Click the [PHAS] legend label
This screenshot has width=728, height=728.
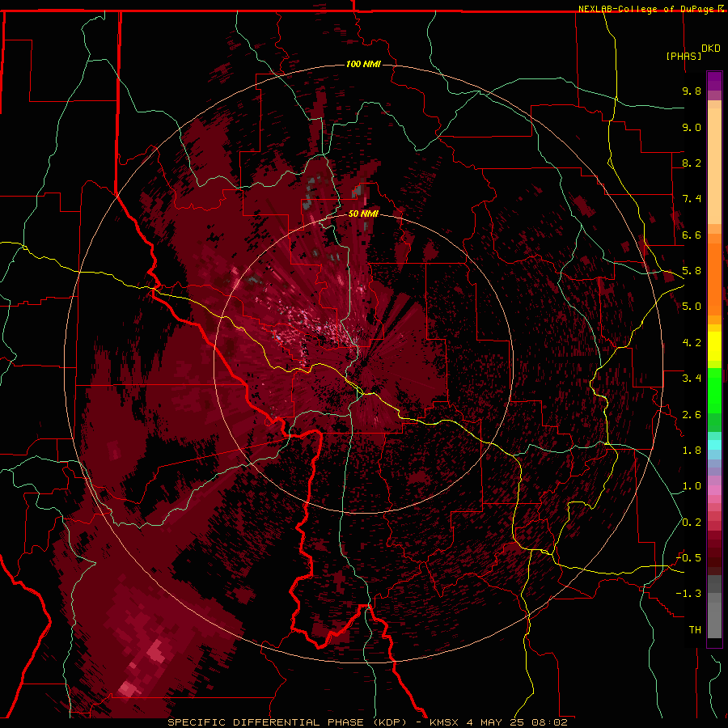point(684,56)
